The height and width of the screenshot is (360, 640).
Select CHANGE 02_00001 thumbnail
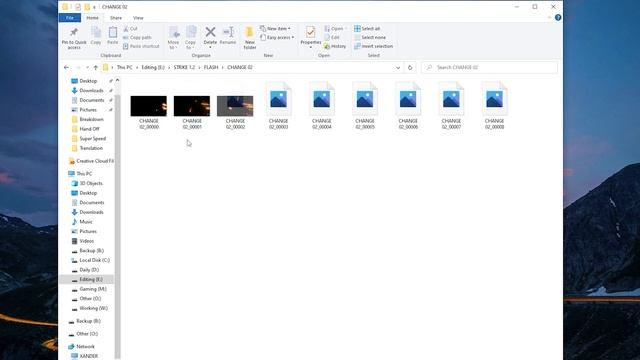click(192, 106)
